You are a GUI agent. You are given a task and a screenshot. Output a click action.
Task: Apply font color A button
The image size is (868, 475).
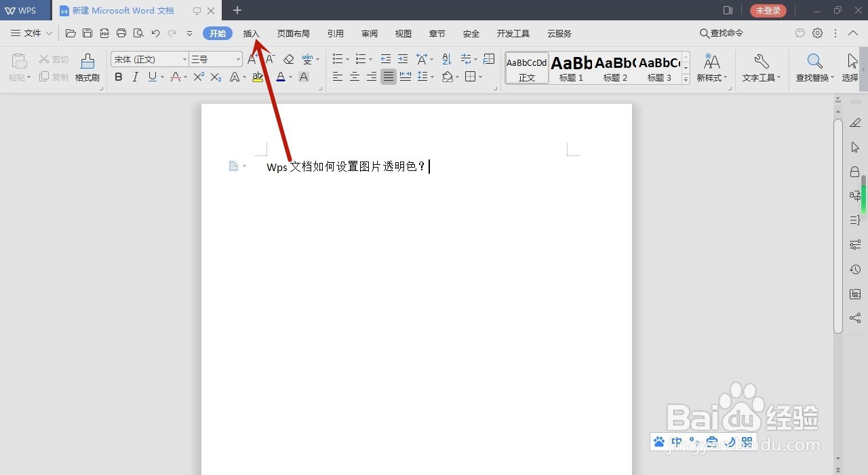tap(281, 77)
